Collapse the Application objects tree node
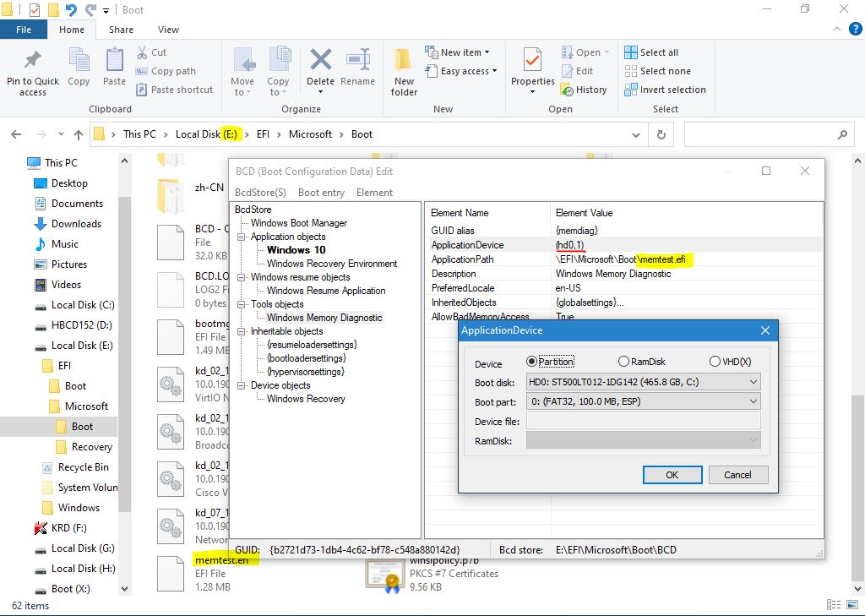This screenshot has height=616, width=865. tap(241, 237)
